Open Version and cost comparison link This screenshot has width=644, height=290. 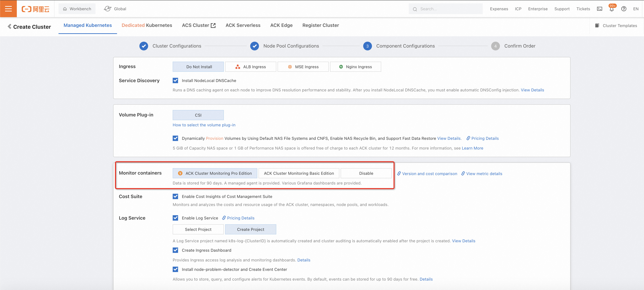coord(429,174)
